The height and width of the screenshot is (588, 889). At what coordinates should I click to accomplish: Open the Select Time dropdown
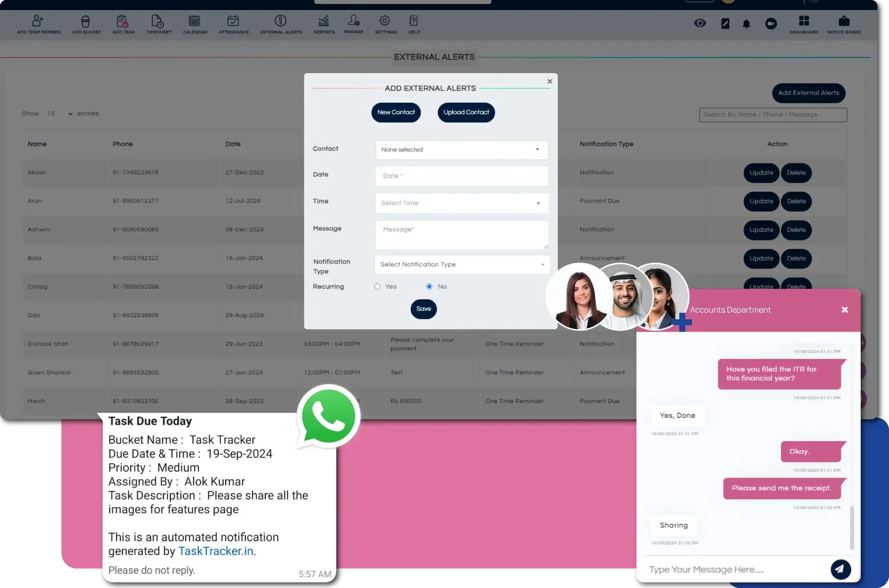461,203
